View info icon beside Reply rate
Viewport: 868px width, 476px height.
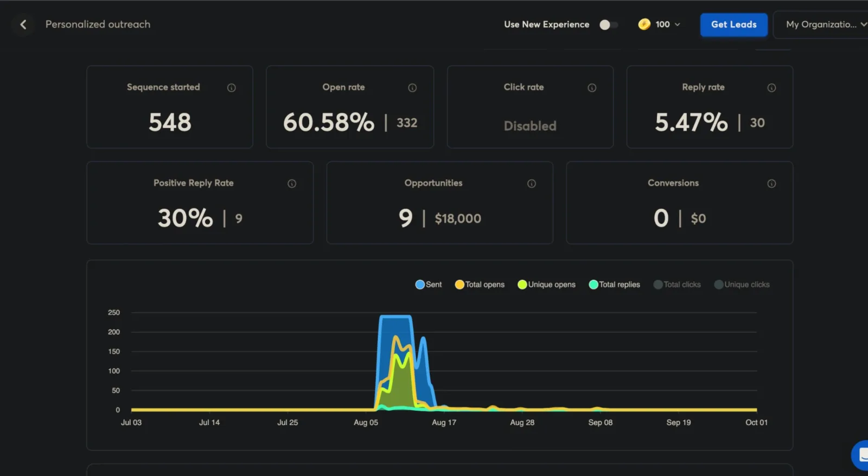[771, 88]
